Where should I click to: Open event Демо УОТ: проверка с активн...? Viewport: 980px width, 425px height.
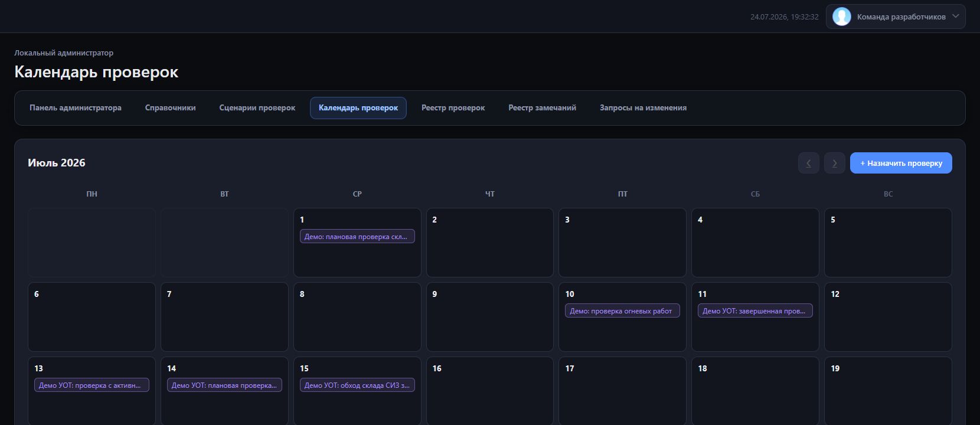(x=92, y=385)
